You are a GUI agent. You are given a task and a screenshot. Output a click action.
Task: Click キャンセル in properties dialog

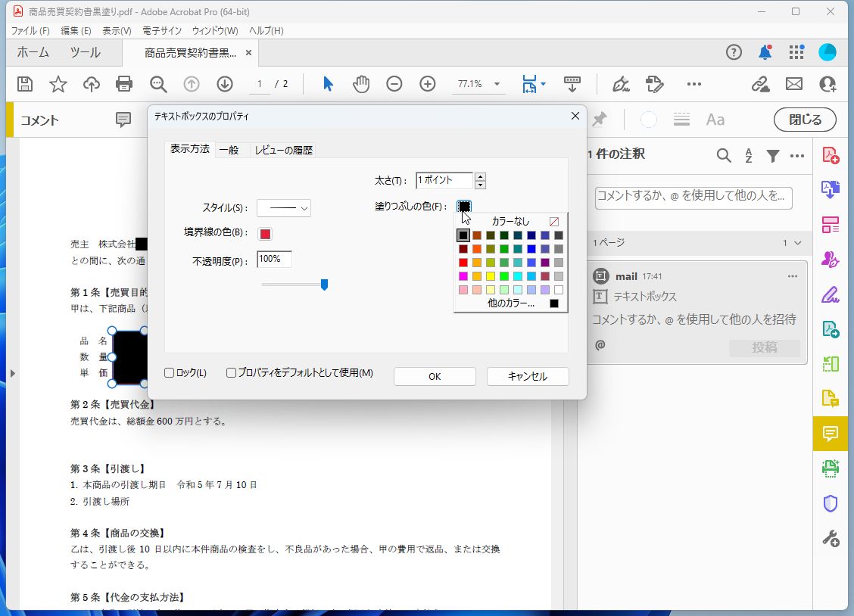coord(528,377)
